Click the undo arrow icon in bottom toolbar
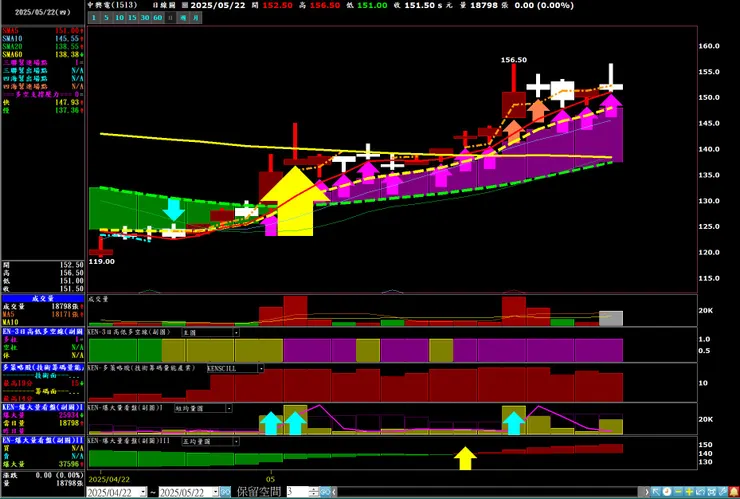This screenshot has width=740, height=499. [x=700, y=492]
